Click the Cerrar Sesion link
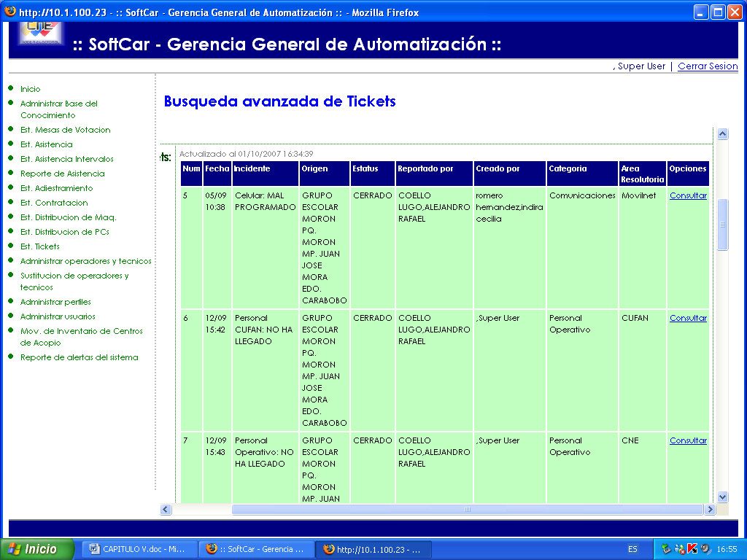The image size is (747, 560). [708, 66]
